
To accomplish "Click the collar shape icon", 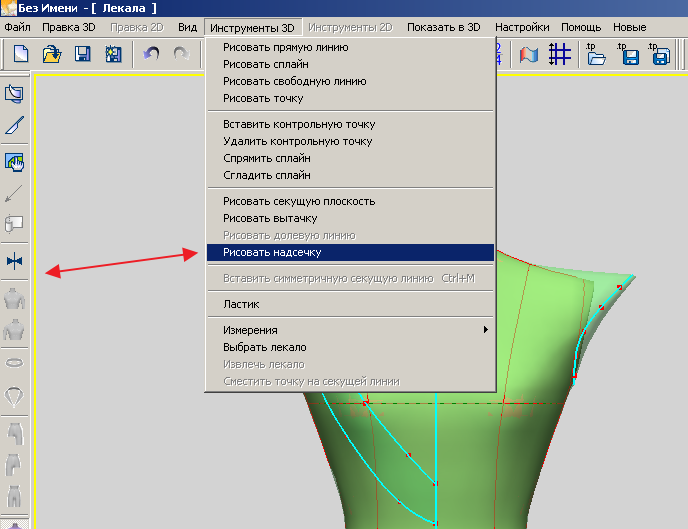I will point(14,397).
